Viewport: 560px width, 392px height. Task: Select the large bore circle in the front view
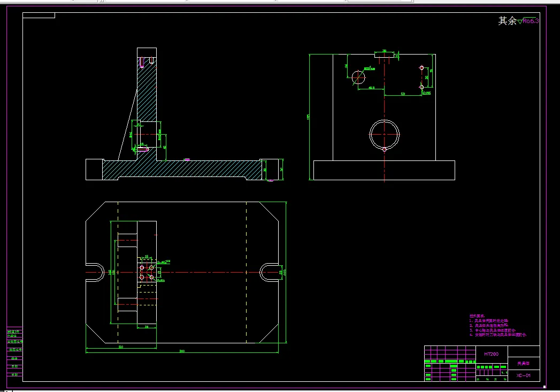click(x=384, y=135)
